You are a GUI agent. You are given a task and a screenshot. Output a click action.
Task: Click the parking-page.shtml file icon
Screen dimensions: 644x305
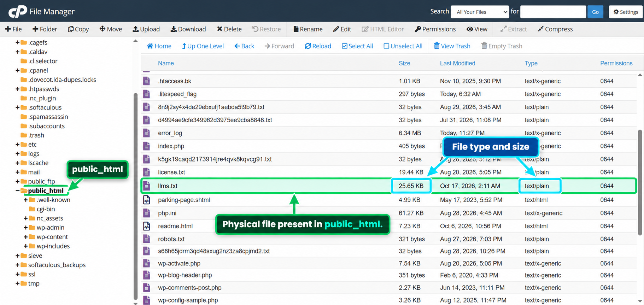pyautogui.click(x=146, y=200)
